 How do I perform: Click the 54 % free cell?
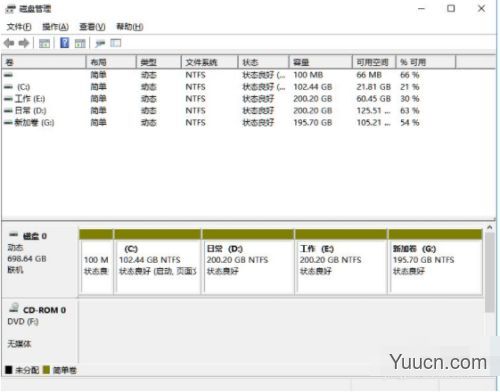pos(410,123)
